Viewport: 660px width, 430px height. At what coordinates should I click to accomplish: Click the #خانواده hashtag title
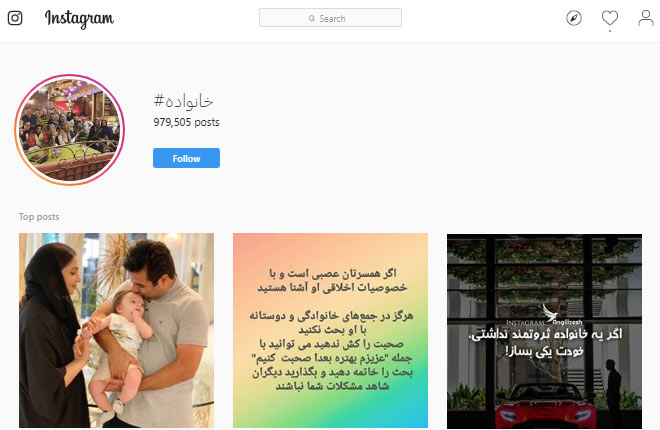click(183, 101)
